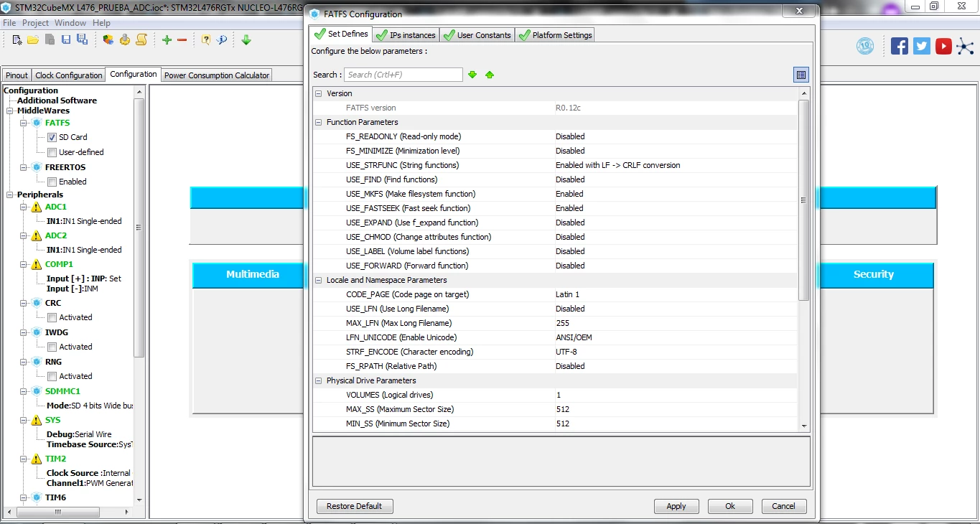Enable the FREERTOS Enabled checkbox
This screenshot has height=524, width=980.
coord(52,182)
